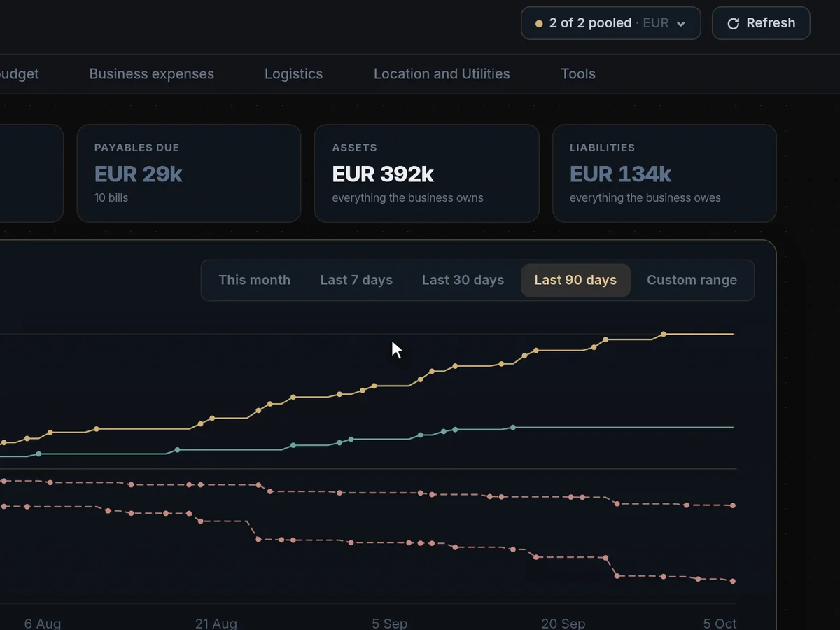This screenshot has width=840, height=630.
Task: Open the Payables Due card
Action: pyautogui.click(x=189, y=174)
